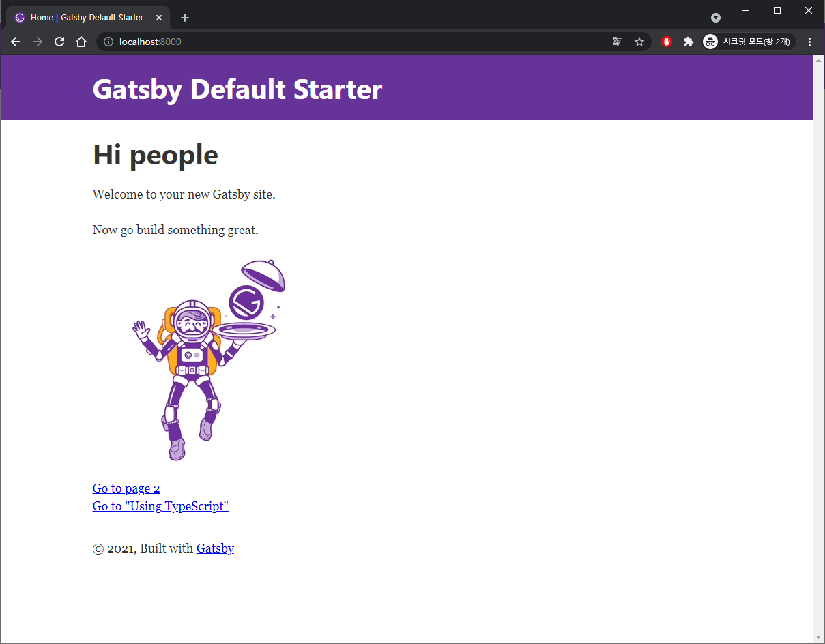Bookmark this page with the star icon
This screenshot has height=644, width=825.
639,42
